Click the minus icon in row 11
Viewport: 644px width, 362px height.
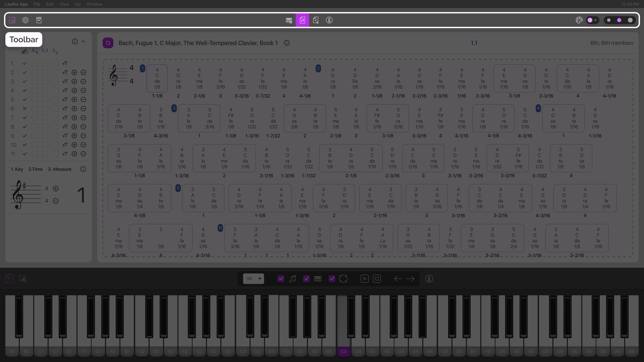point(84,154)
